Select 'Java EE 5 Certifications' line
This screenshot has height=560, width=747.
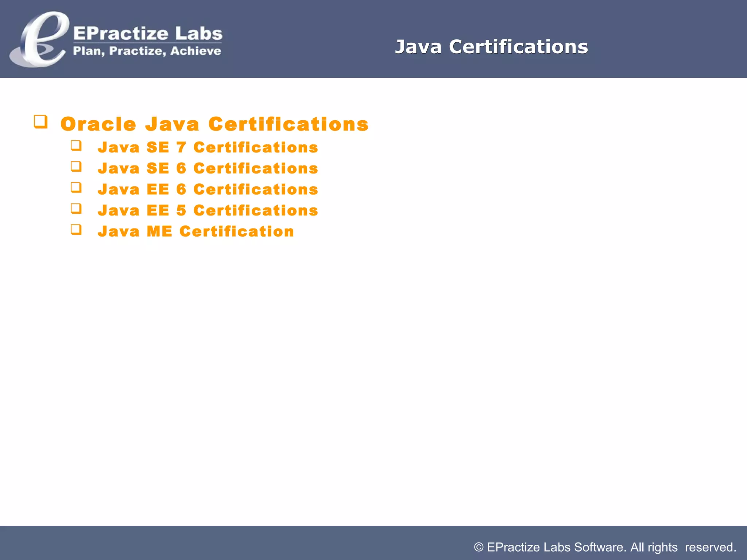(x=208, y=210)
